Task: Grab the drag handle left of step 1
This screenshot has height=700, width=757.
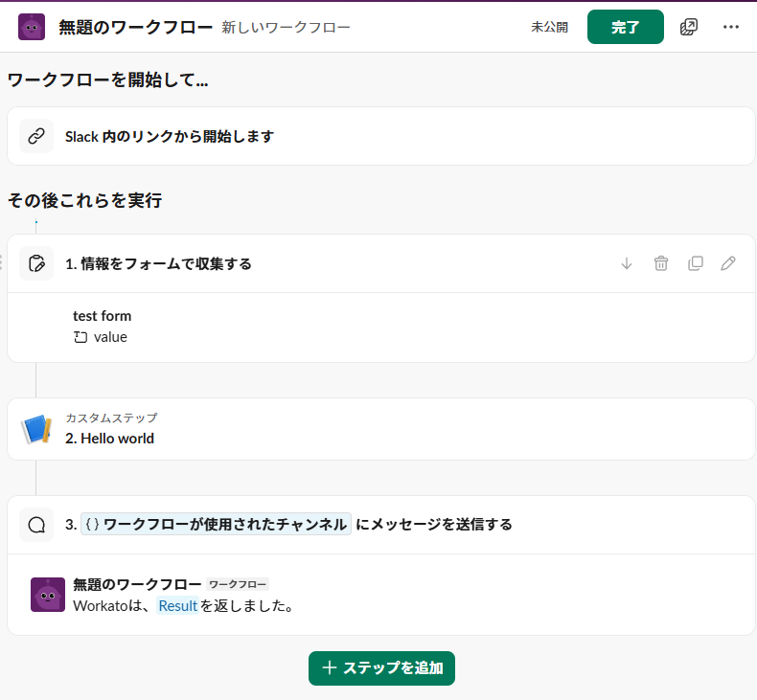Action: pos(2,263)
